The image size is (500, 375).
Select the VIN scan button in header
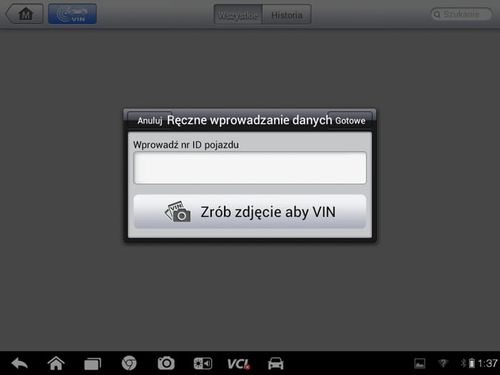[x=72, y=14]
